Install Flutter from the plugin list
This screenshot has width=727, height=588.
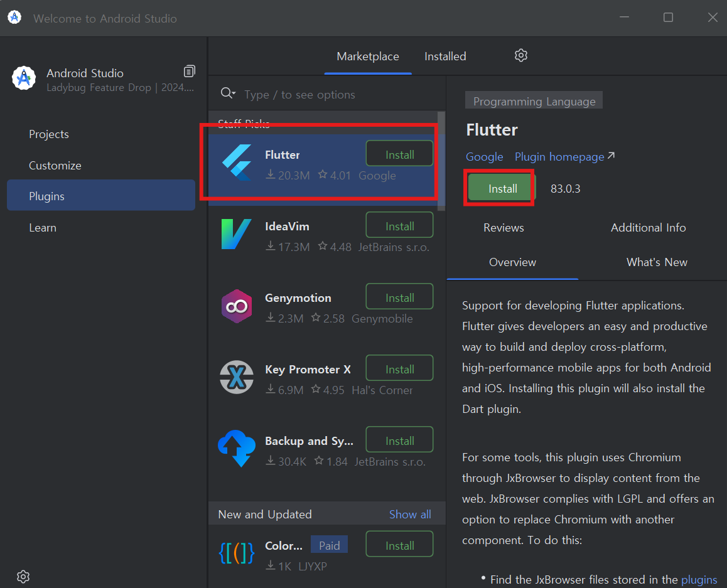[x=400, y=154]
